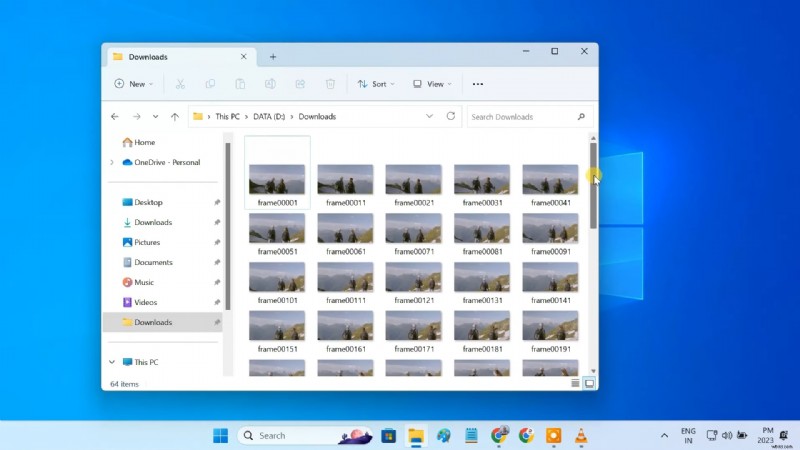The width and height of the screenshot is (800, 450).
Task: Select thumbnail frame00151
Action: [277, 326]
